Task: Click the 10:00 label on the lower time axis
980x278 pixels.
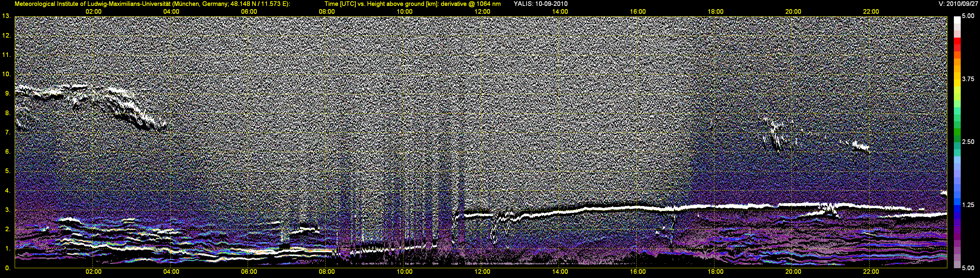Action: (x=404, y=271)
